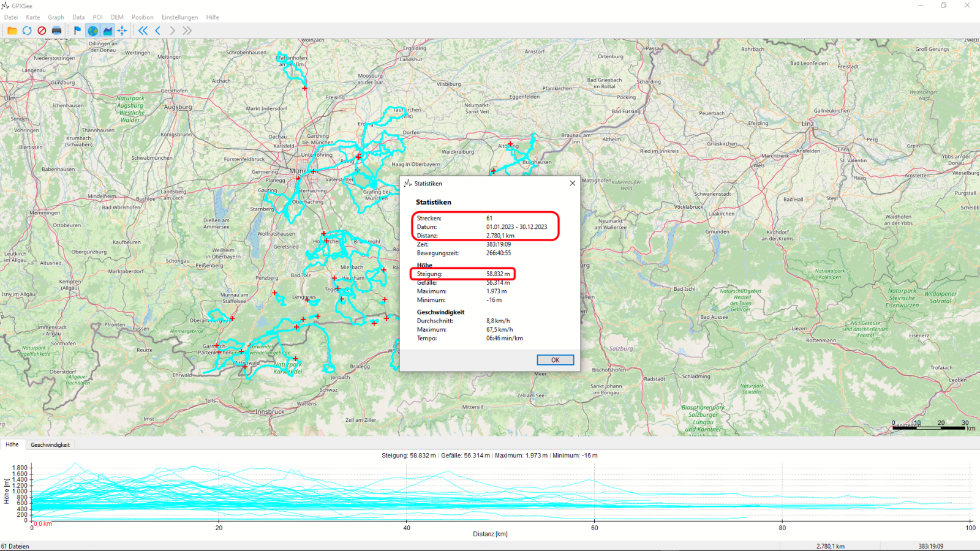Select the Minimum height value -16 m
The height and width of the screenshot is (551, 980).
[x=494, y=300]
